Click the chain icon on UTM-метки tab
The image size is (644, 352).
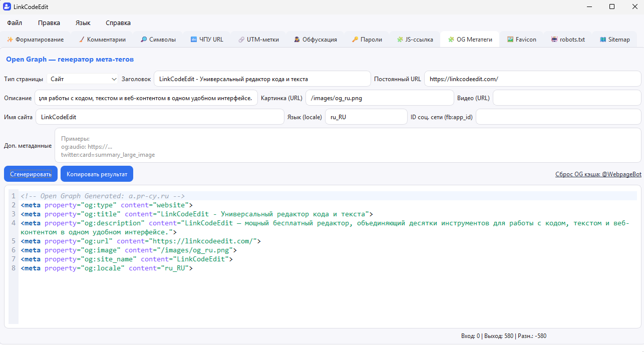coord(241,40)
